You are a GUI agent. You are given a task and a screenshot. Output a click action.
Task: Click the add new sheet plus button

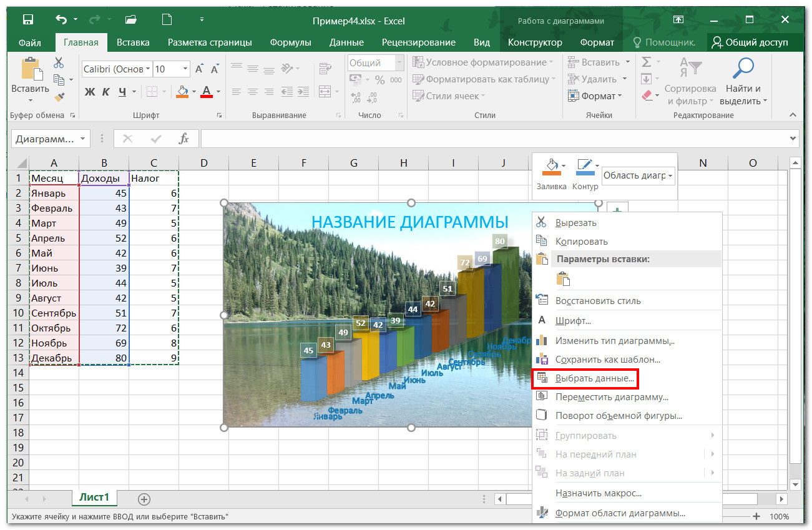point(144,499)
